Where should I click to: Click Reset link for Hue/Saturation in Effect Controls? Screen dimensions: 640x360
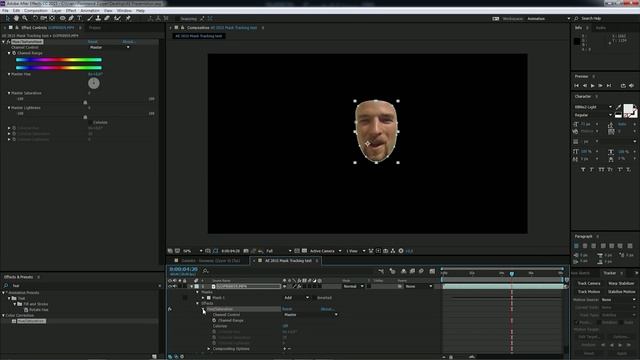tap(93, 42)
